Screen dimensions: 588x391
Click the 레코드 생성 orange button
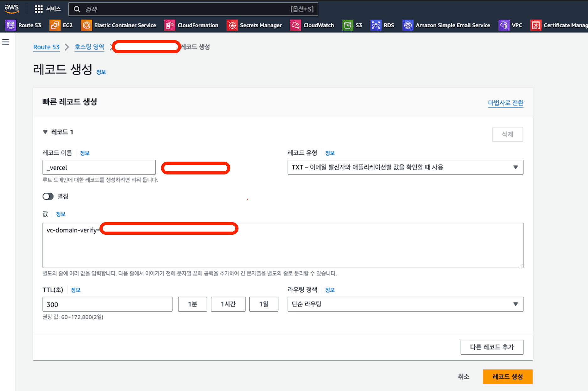click(x=507, y=377)
